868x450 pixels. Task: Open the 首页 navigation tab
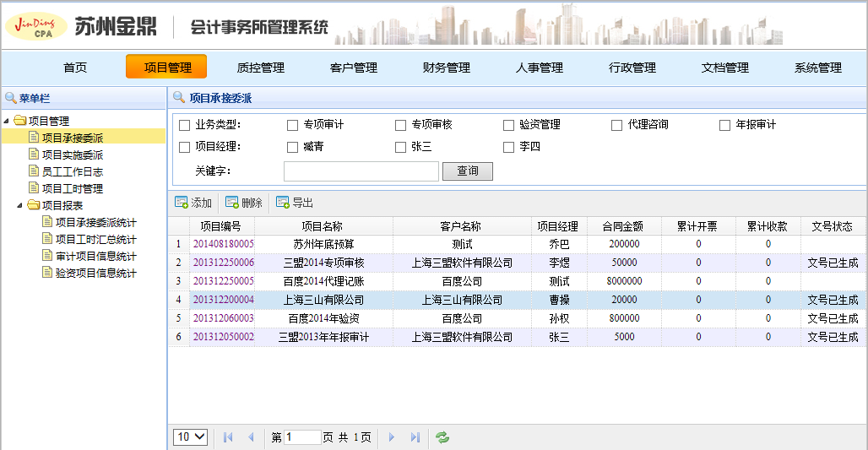pos(75,67)
